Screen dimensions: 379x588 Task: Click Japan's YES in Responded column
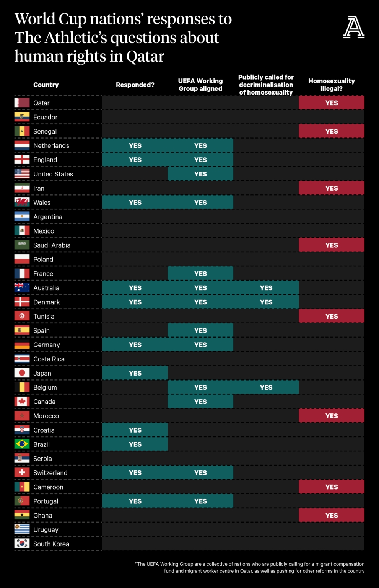(135, 373)
